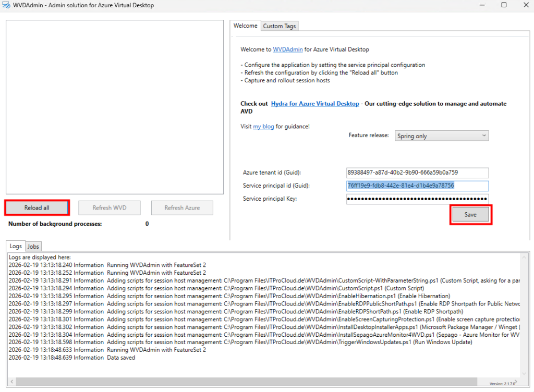Click the Refresh Azure button
The width and height of the screenshot is (534, 392).
[182, 207]
